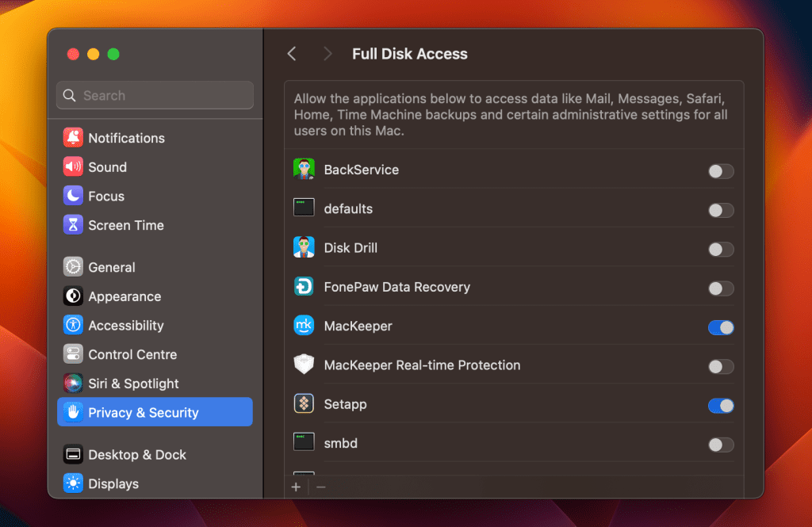Enable Full Disk Access for Disk Drill
Screen dimensions: 812x527
(x=721, y=250)
